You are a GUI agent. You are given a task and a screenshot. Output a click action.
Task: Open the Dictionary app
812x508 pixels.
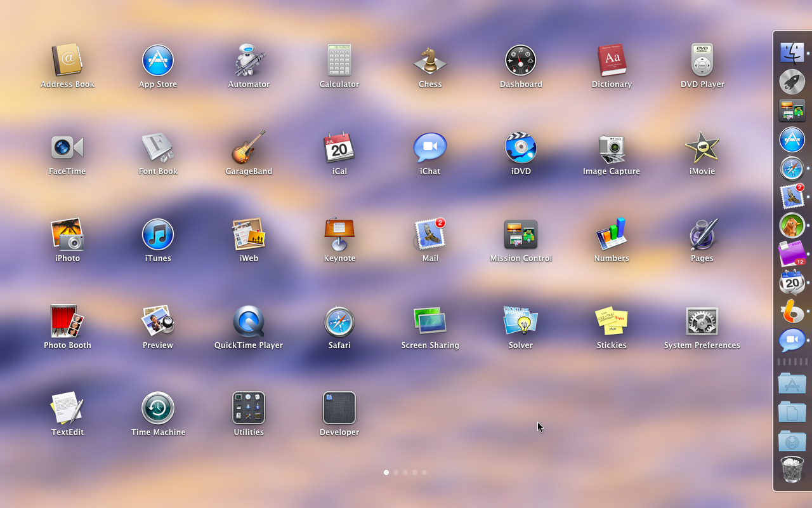coord(612,60)
